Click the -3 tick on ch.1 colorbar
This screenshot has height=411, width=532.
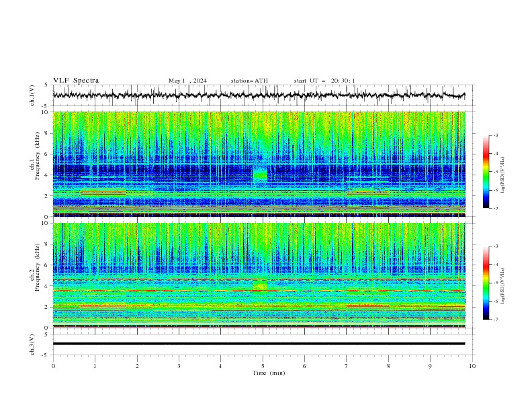pos(496,135)
